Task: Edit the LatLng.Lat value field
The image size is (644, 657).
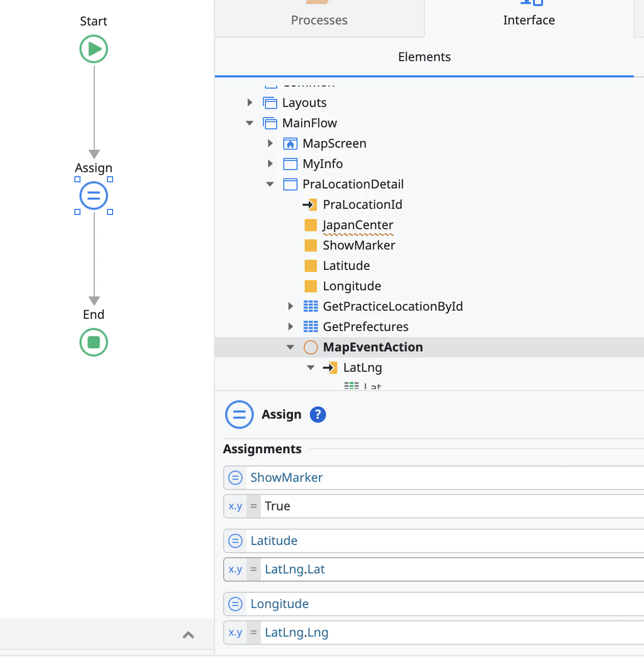Action: (434, 569)
